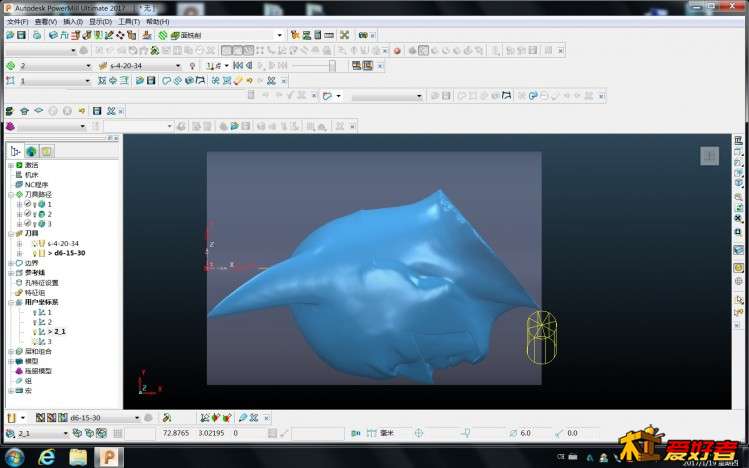The width and height of the screenshot is (749, 468).
Task: Select NC程序 in explorer tree
Action: click(x=36, y=184)
